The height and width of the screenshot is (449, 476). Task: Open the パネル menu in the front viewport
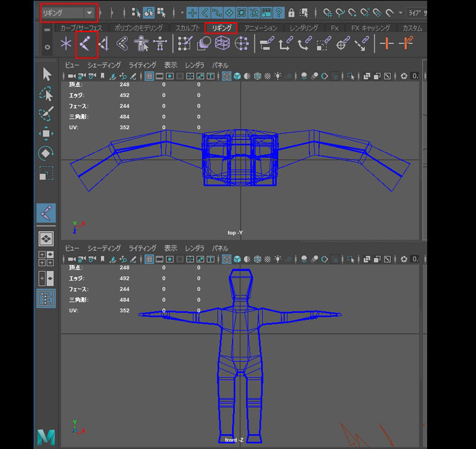[x=220, y=248]
